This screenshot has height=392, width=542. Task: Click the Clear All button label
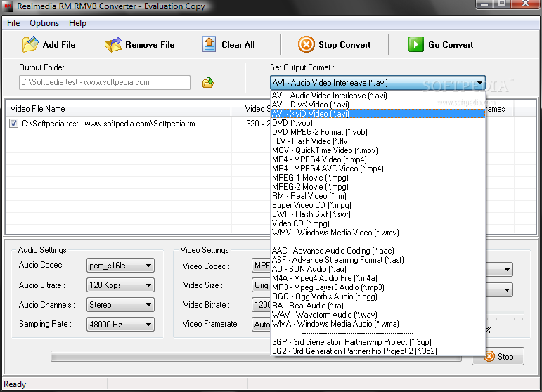238,45
